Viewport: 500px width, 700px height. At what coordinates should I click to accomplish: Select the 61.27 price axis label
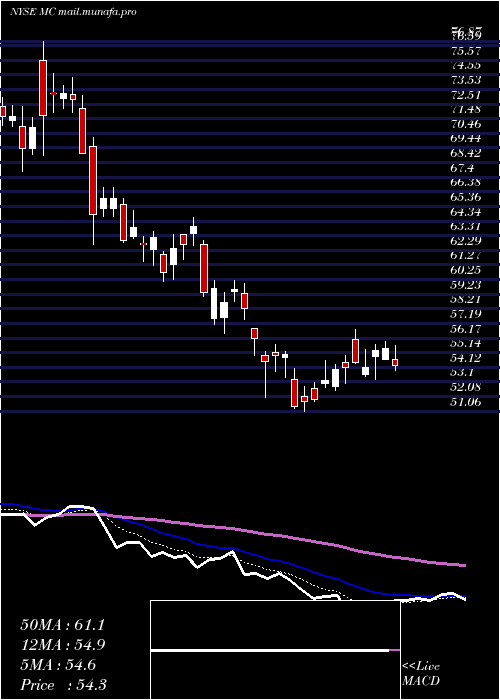466,256
